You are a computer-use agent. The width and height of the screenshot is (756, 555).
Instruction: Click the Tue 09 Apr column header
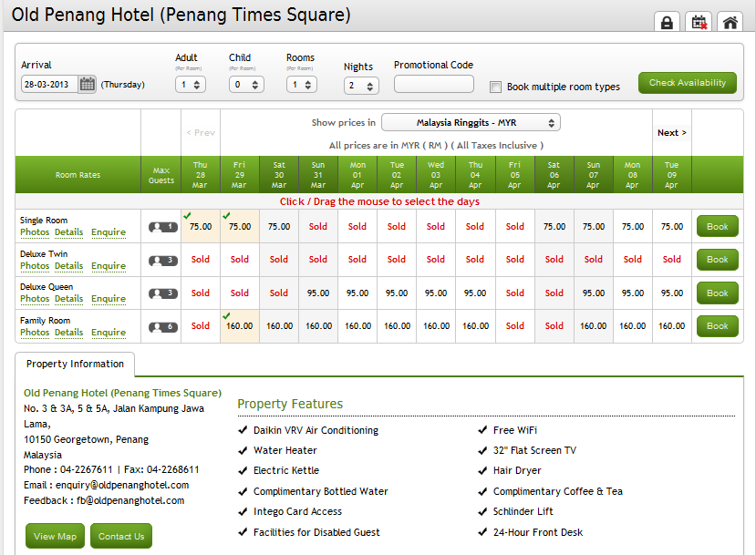[x=671, y=175]
